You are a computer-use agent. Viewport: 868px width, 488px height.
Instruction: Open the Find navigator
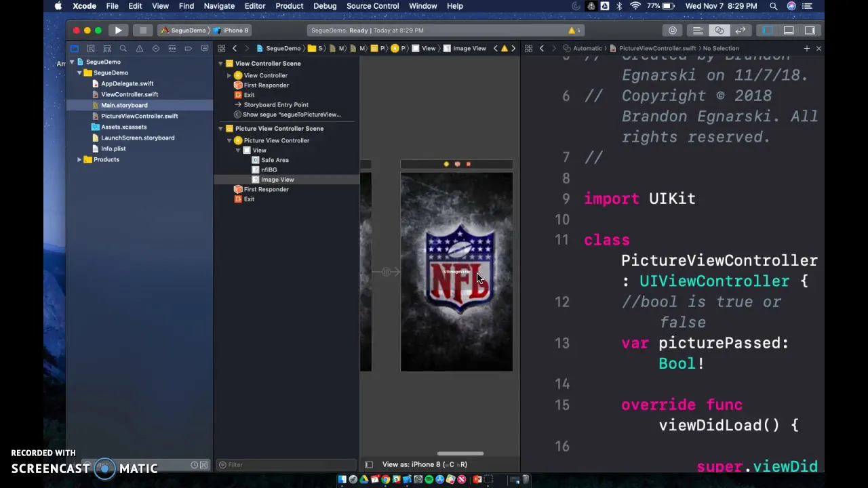click(123, 49)
